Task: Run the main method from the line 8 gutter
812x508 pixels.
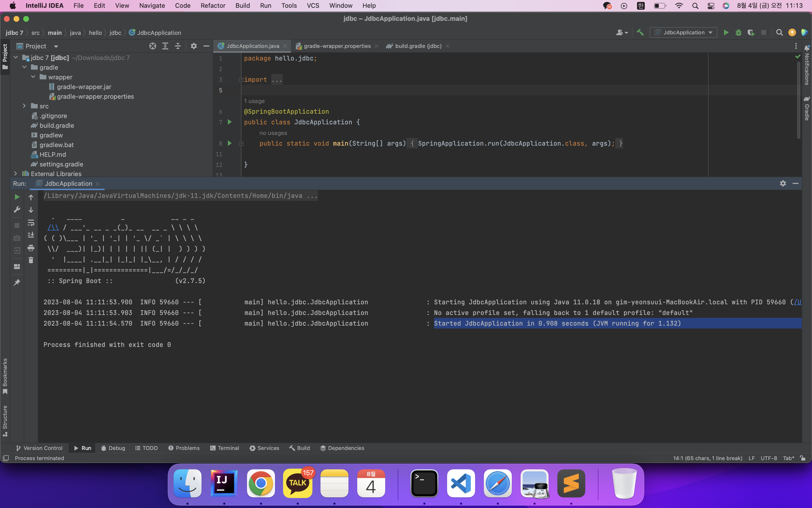Action: pos(230,143)
